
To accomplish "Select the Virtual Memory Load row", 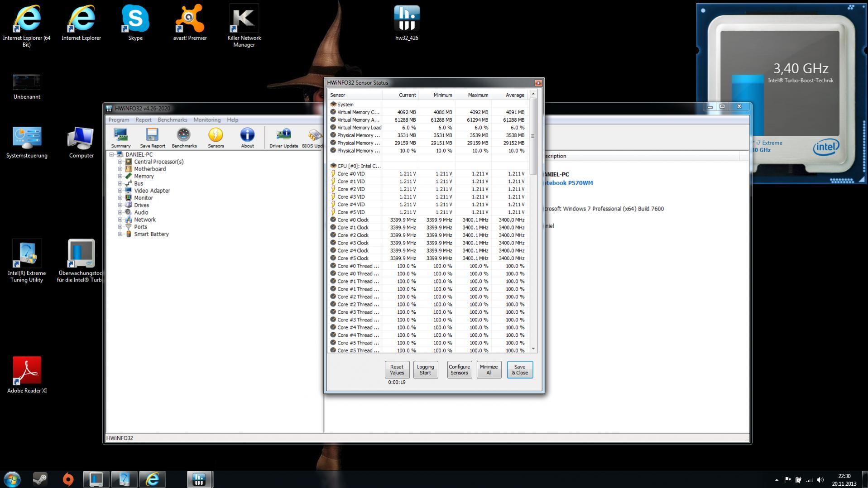I will coord(428,128).
